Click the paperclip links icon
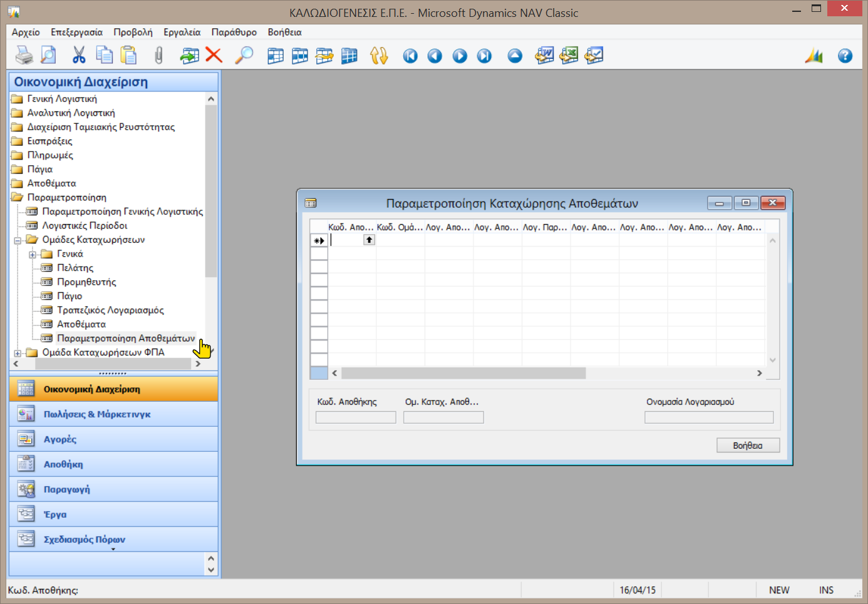Image resolution: width=868 pixels, height=604 pixels. (x=159, y=56)
